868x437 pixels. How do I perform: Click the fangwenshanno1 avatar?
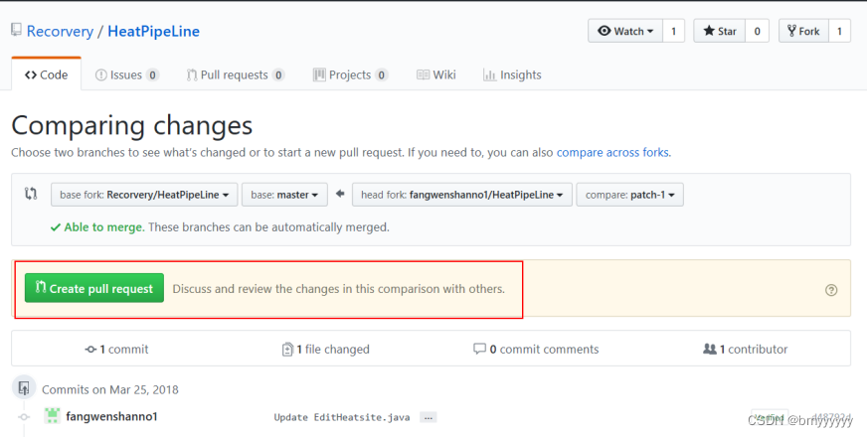[52, 416]
